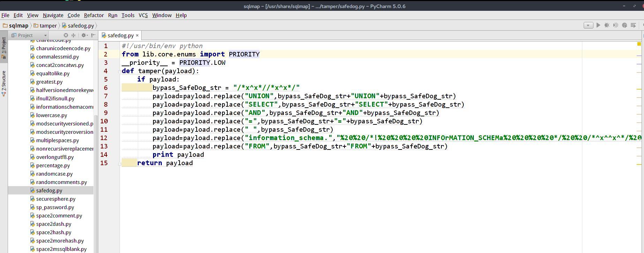The width and height of the screenshot is (644, 253).
Task: Collapse the def tamper fold marker
Action: point(120,71)
